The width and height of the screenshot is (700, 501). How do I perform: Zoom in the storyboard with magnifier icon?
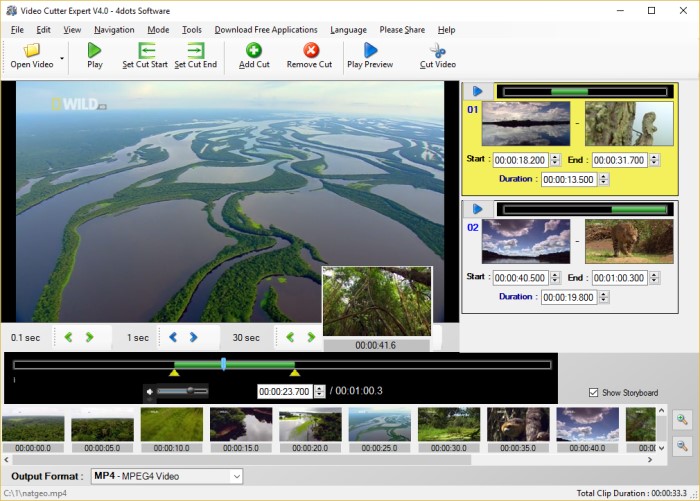[x=683, y=420]
